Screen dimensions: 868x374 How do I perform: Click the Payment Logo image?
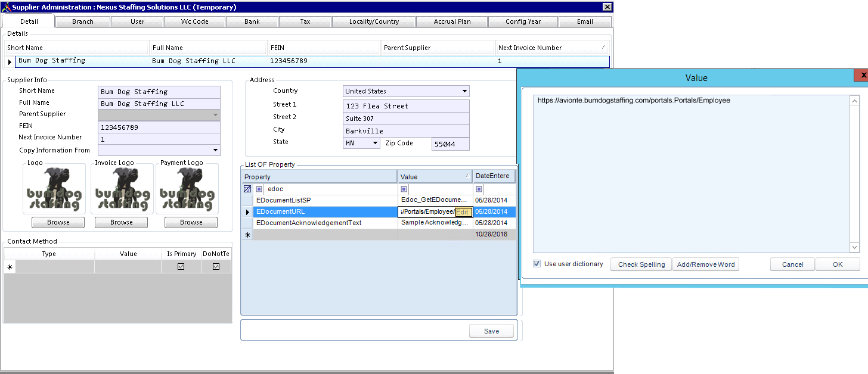coord(187,190)
